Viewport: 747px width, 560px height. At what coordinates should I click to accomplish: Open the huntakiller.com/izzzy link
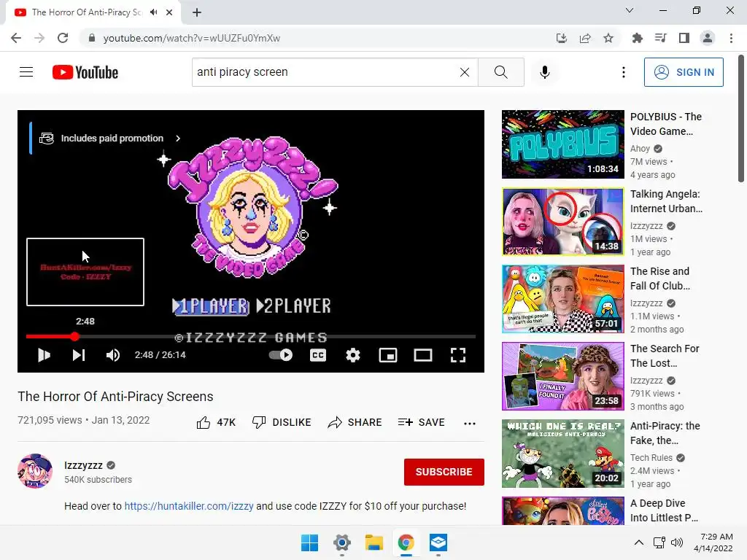(189, 506)
